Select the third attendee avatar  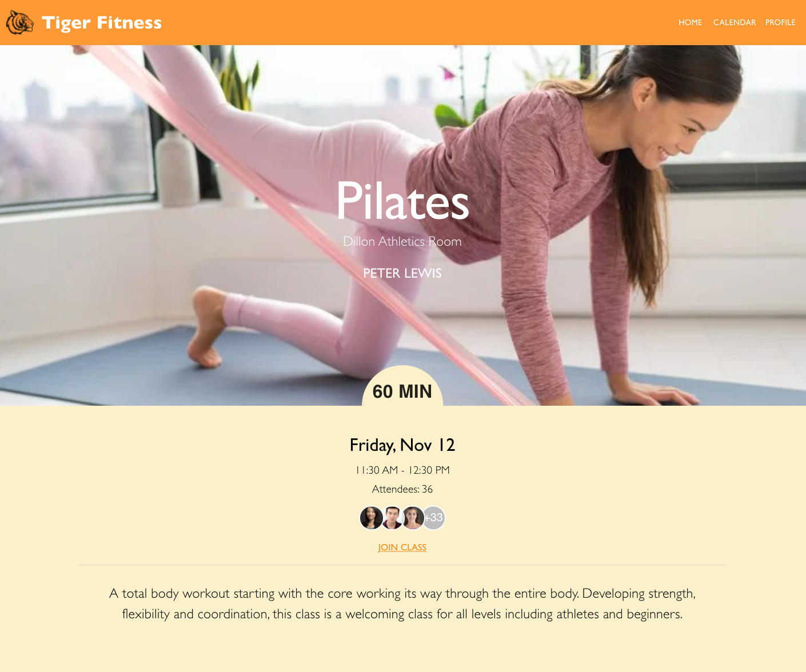[x=413, y=518]
